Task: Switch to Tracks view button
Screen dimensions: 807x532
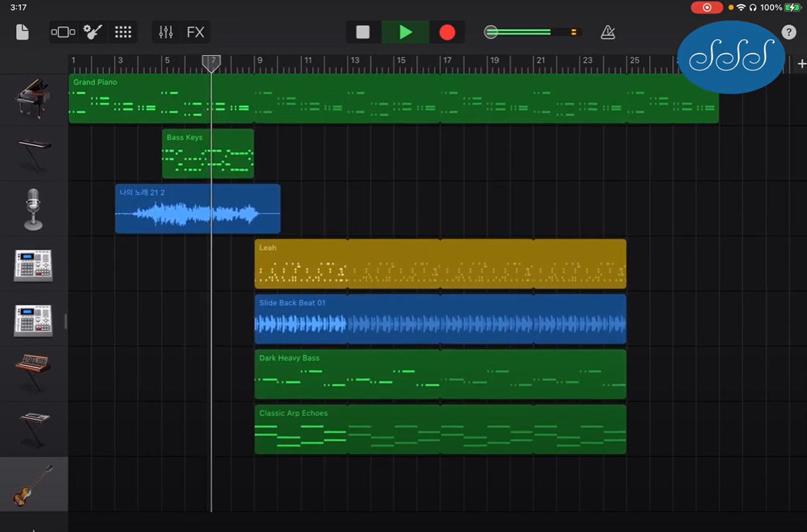Action: (x=63, y=32)
